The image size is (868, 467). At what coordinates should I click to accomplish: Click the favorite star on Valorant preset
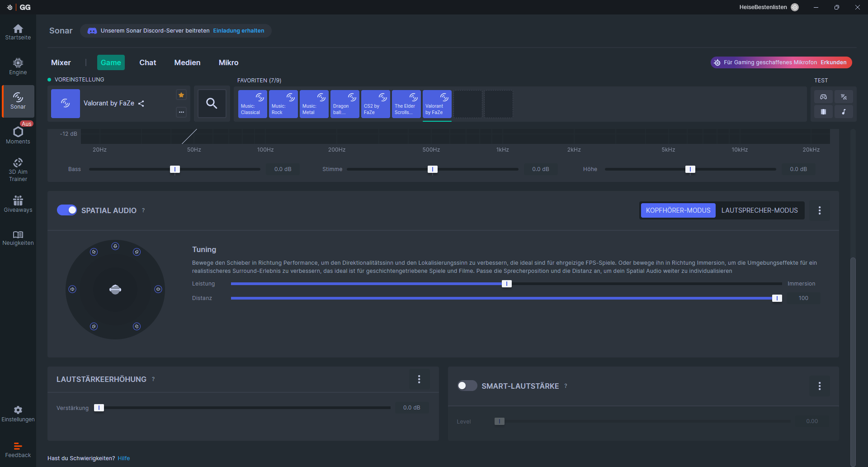coord(181,95)
